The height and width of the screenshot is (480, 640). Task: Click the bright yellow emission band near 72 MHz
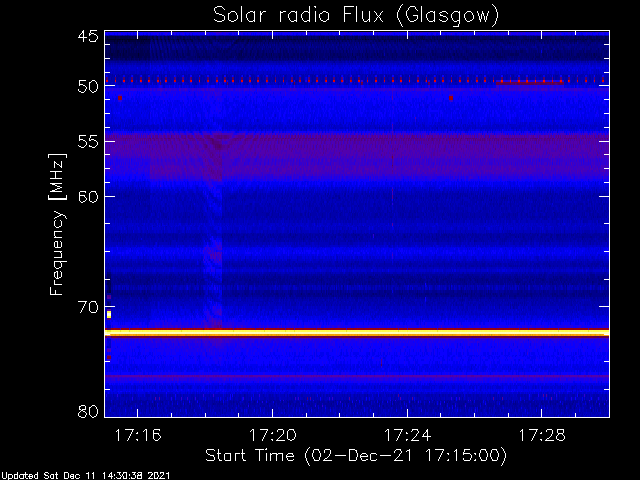point(357,333)
